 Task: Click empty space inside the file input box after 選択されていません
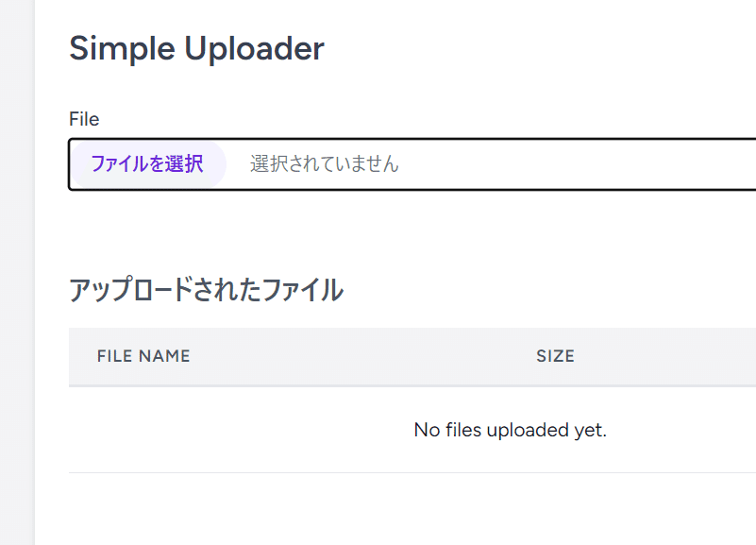579,164
